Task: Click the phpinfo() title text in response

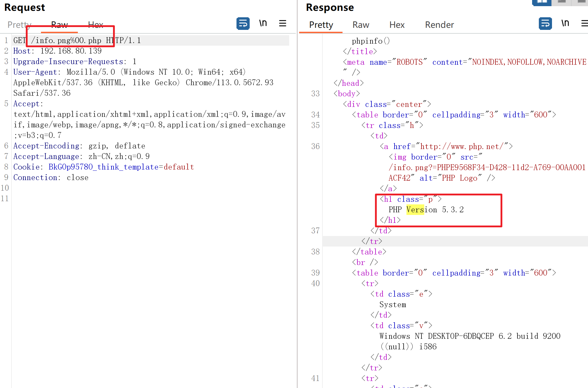Action: pyautogui.click(x=371, y=41)
